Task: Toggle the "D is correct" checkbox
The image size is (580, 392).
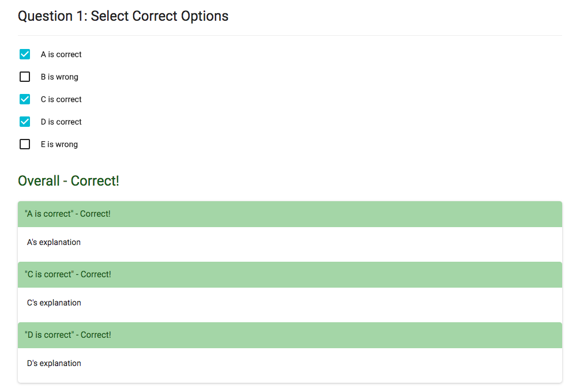Action: pyautogui.click(x=25, y=122)
